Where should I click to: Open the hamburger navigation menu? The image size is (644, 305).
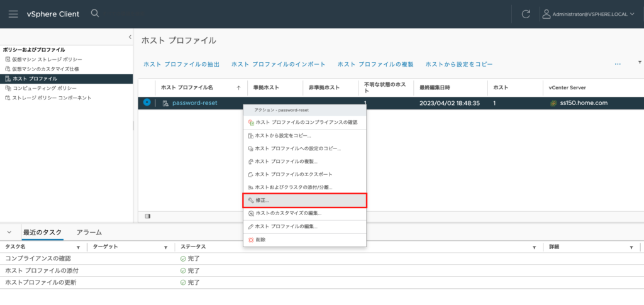[13, 14]
